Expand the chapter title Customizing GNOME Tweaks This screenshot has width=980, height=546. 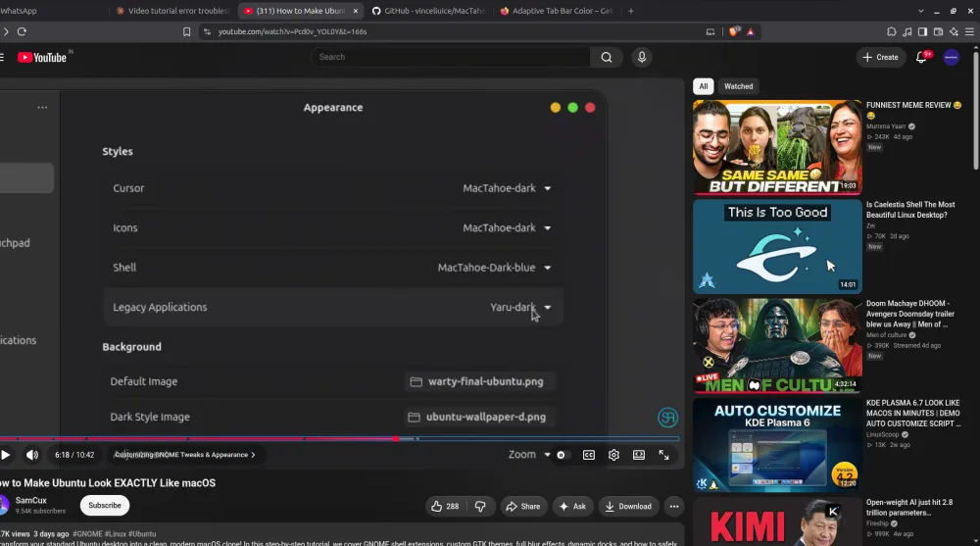[184, 455]
